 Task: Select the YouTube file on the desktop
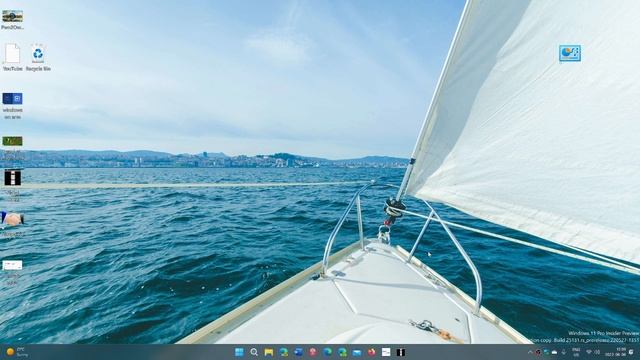click(x=13, y=58)
